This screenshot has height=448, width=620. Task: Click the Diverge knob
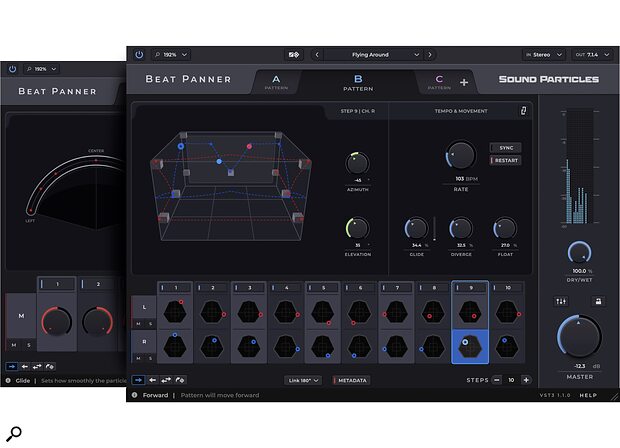point(461,228)
